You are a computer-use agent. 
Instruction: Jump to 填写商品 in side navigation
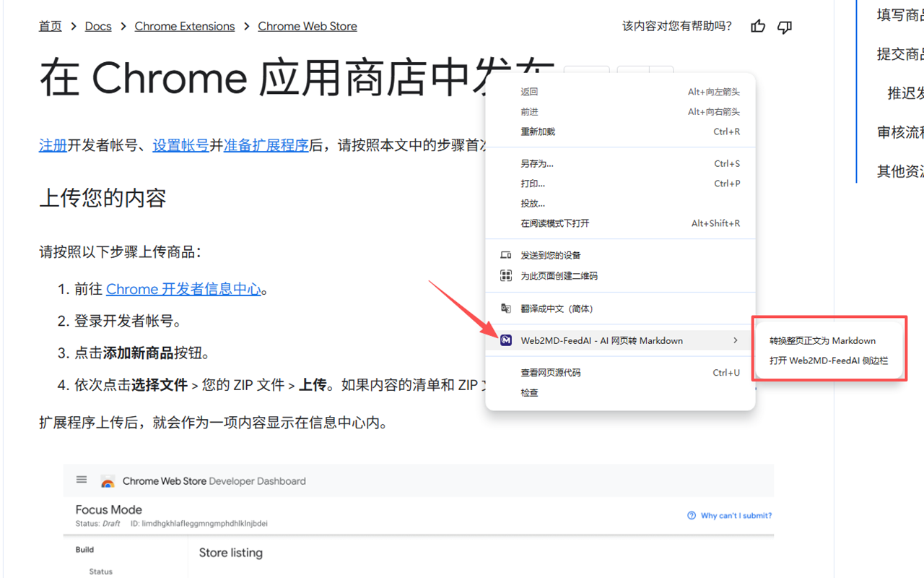coord(900,14)
